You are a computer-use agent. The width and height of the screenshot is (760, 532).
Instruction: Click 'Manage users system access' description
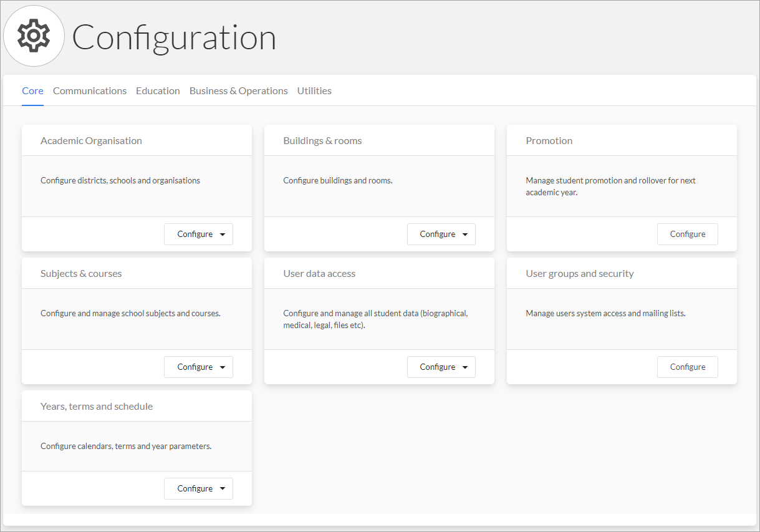tap(605, 314)
